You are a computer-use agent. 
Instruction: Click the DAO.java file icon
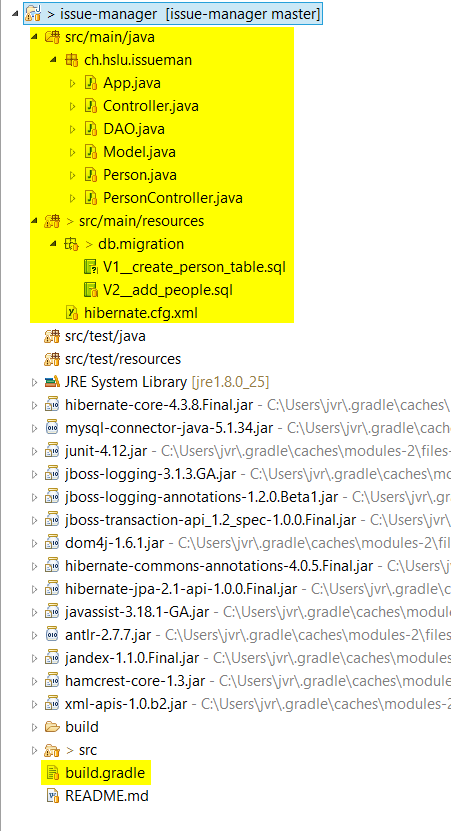pos(91,129)
